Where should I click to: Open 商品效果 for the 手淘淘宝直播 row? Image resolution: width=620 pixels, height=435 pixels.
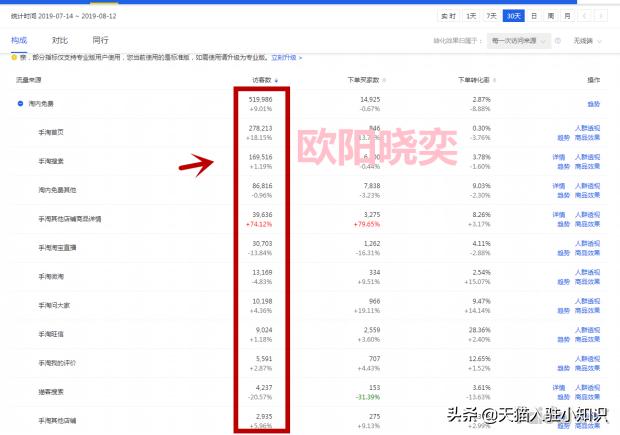(587, 253)
